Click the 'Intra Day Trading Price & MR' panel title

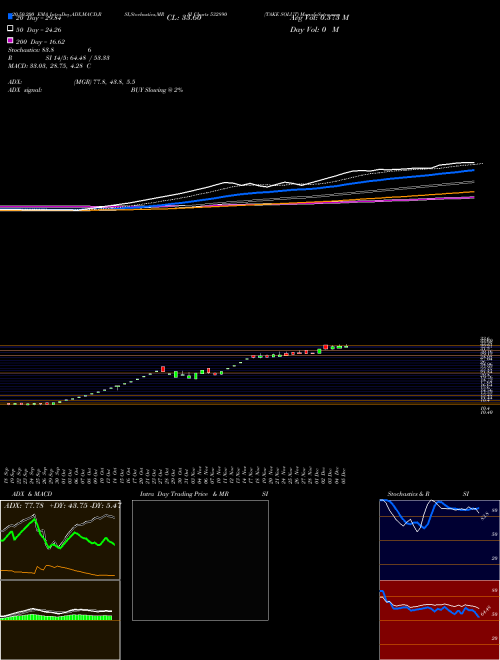(184, 494)
